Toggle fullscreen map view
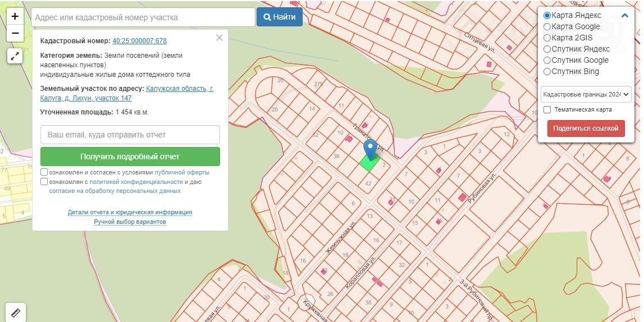The image size is (644, 322). click(x=15, y=56)
